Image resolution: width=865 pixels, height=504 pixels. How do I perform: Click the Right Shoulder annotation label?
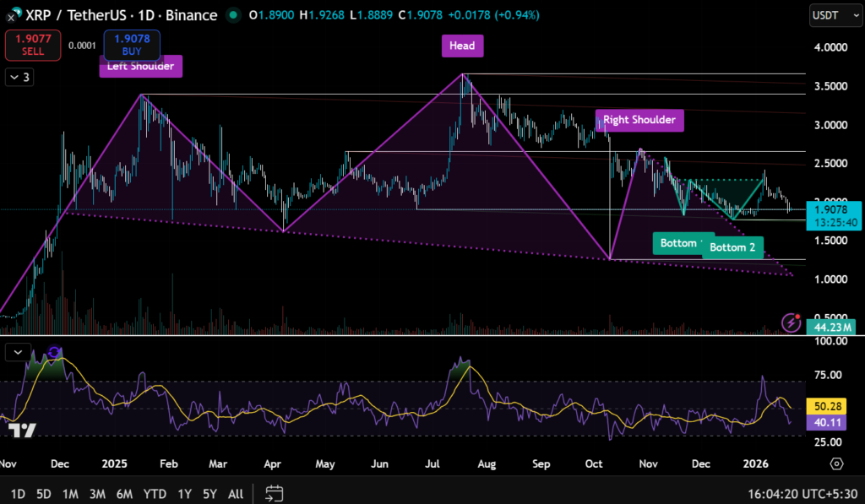coord(639,120)
